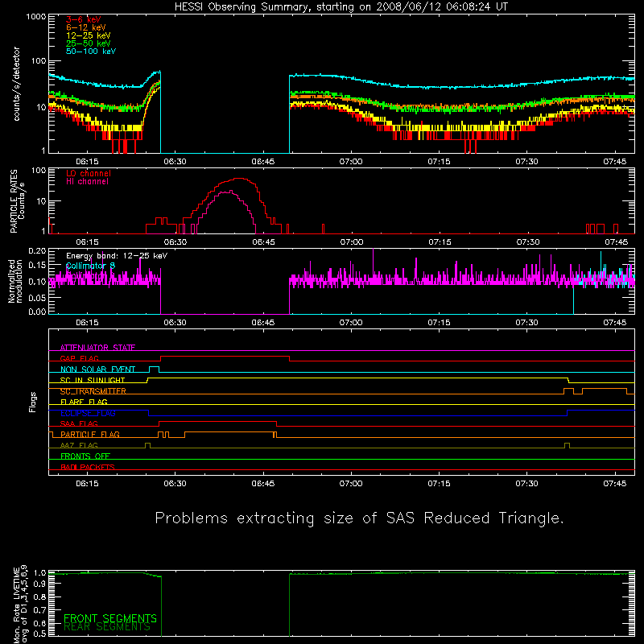Click the 'REAR SEGMENTS' legend label
Screen dimensions: 644x644
coord(107,627)
